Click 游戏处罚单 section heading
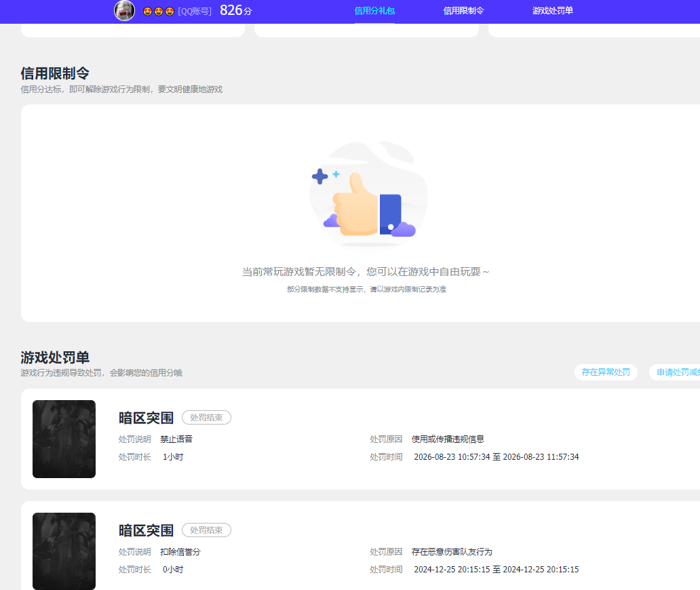Screen dimensions: 700x590 click(x=55, y=357)
